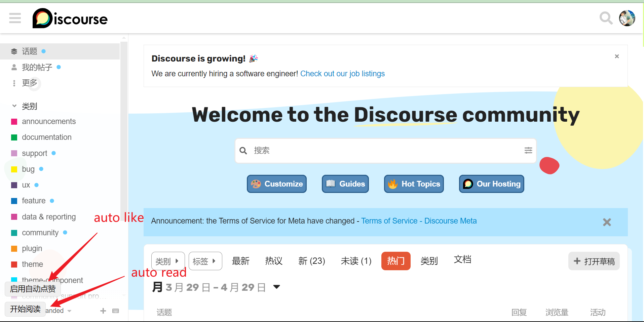
Task: Open the 未读 (1) tab
Action: tap(356, 261)
